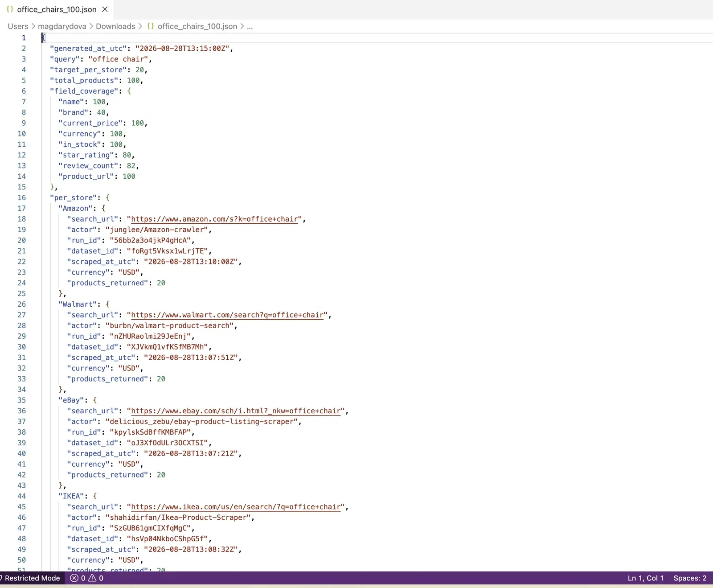Screen dimensions: 713x588
Task: Open the errors and warnings problems indicator
Action: [x=87, y=578]
